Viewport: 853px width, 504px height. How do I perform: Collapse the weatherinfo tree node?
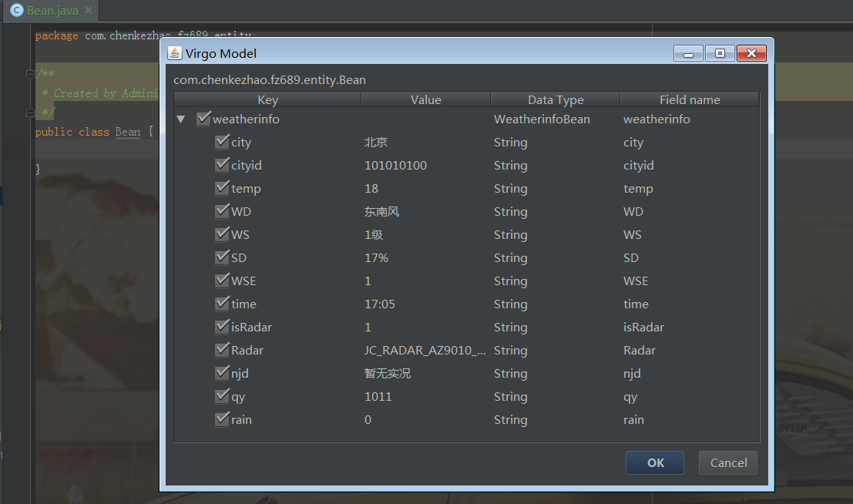(x=181, y=119)
